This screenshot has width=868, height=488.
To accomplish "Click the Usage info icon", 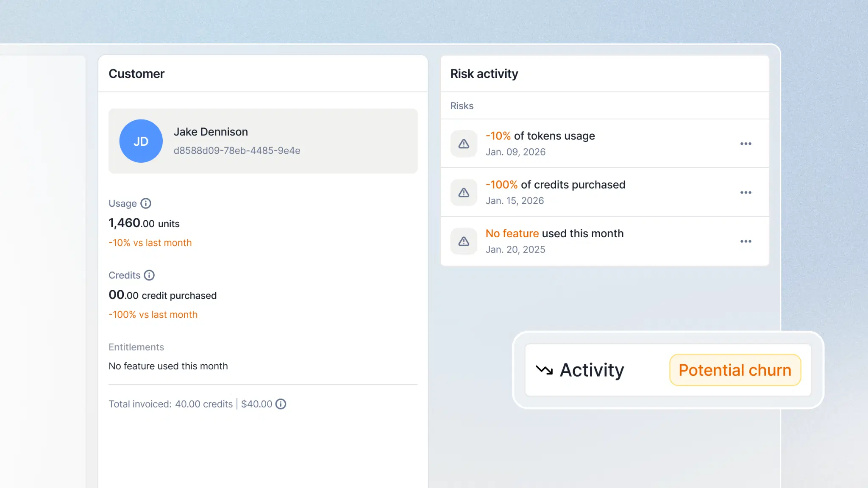I will [146, 203].
